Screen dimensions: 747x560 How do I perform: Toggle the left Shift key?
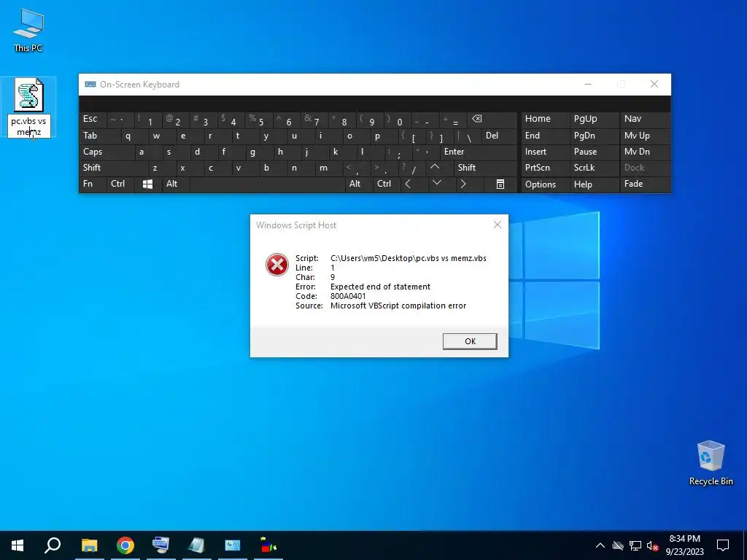click(x=113, y=168)
